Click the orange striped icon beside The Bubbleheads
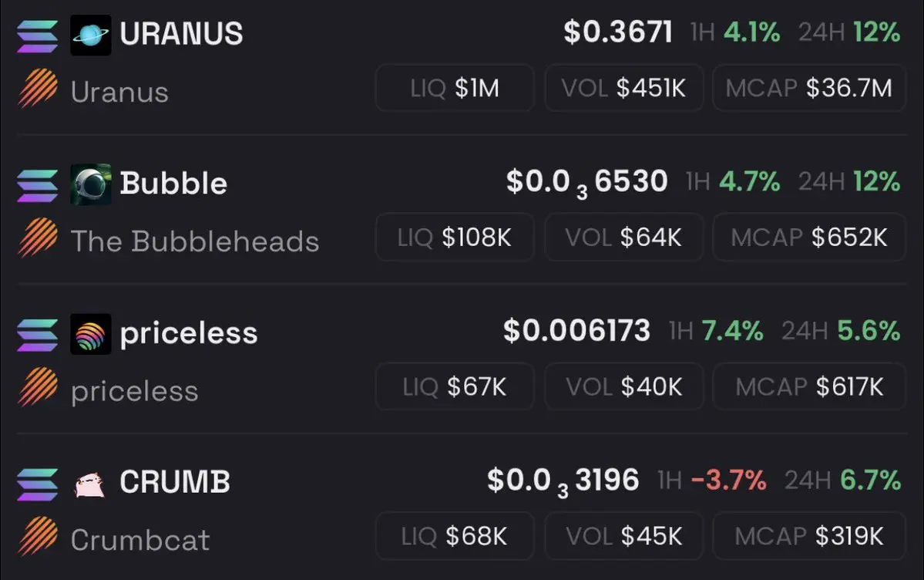The width and height of the screenshot is (924, 580). click(x=39, y=238)
